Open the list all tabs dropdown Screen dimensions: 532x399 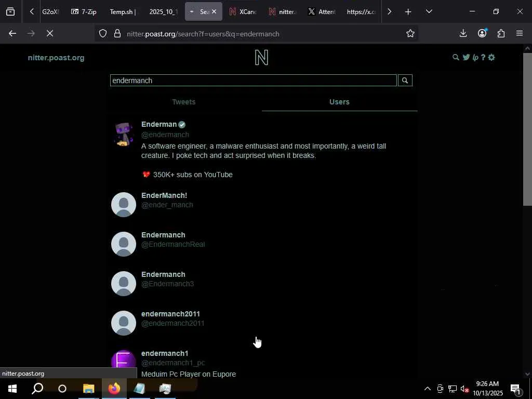(429, 11)
